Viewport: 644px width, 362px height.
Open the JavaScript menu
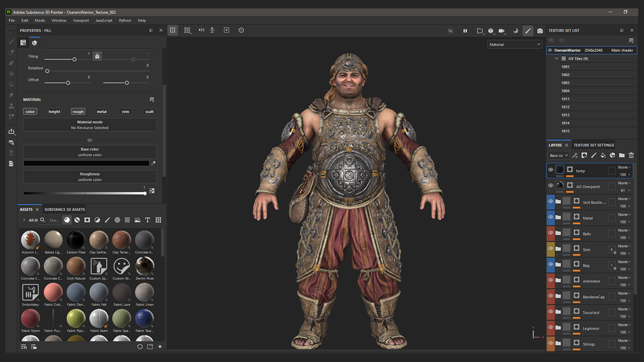(103, 20)
